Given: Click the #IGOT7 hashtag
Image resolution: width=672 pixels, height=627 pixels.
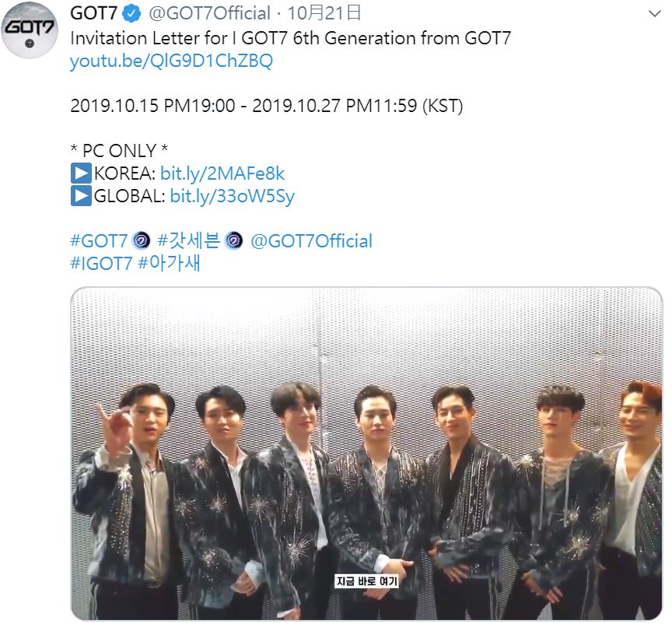Looking at the screenshot, I should (101, 263).
